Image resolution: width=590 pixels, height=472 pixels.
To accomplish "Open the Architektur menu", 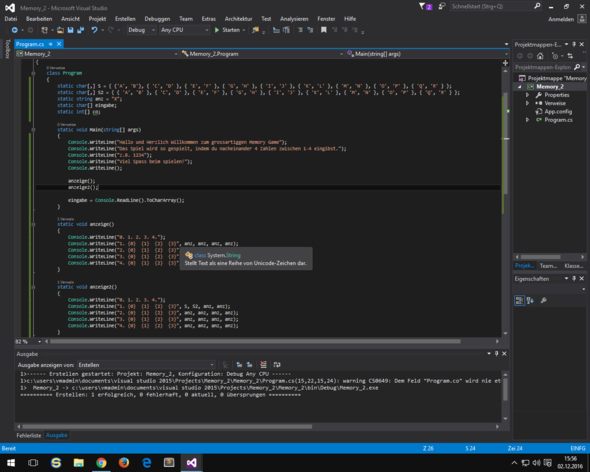I will click(238, 19).
